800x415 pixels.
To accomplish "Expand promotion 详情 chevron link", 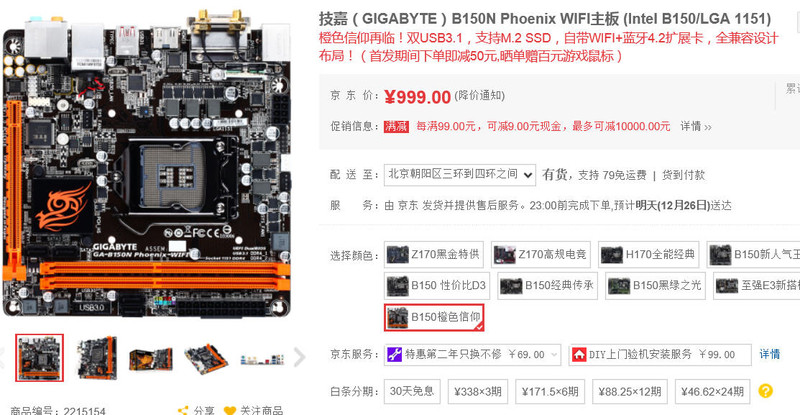I will pos(696,126).
